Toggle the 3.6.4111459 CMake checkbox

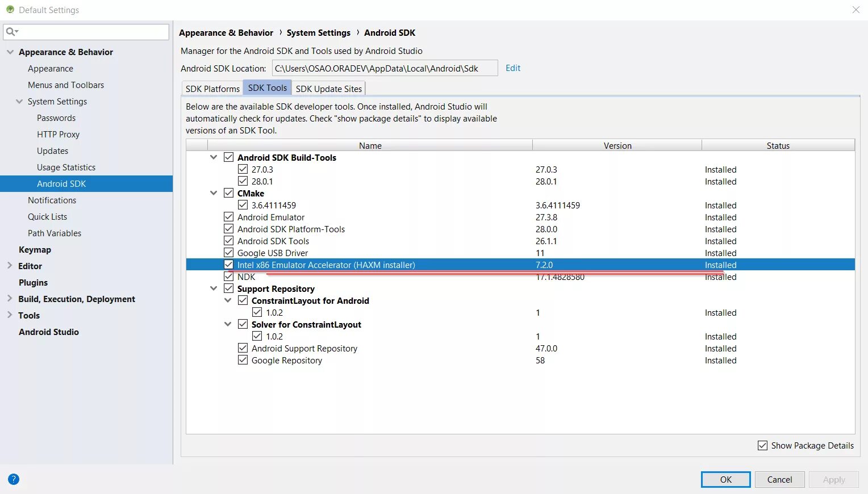point(243,205)
